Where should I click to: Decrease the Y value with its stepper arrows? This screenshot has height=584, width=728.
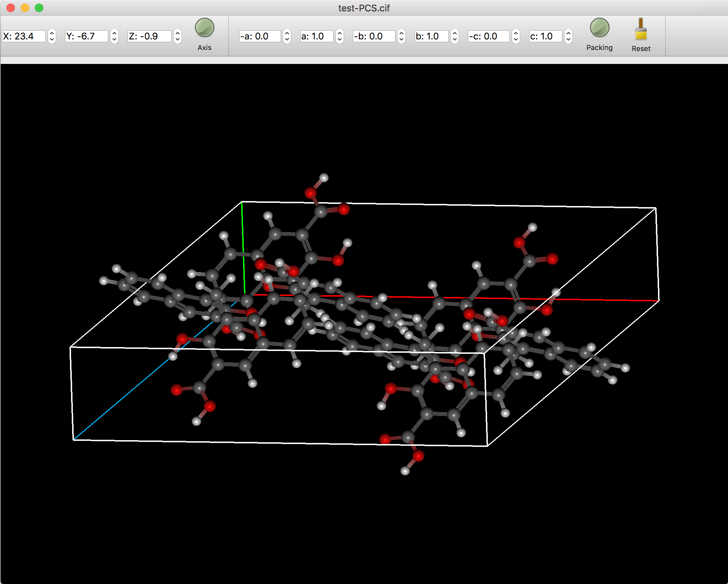pyautogui.click(x=114, y=39)
